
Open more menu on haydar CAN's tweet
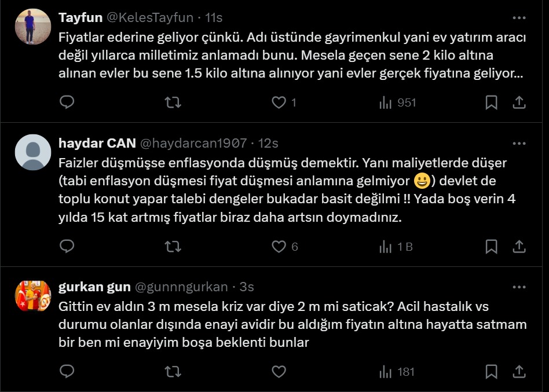pyautogui.click(x=519, y=143)
